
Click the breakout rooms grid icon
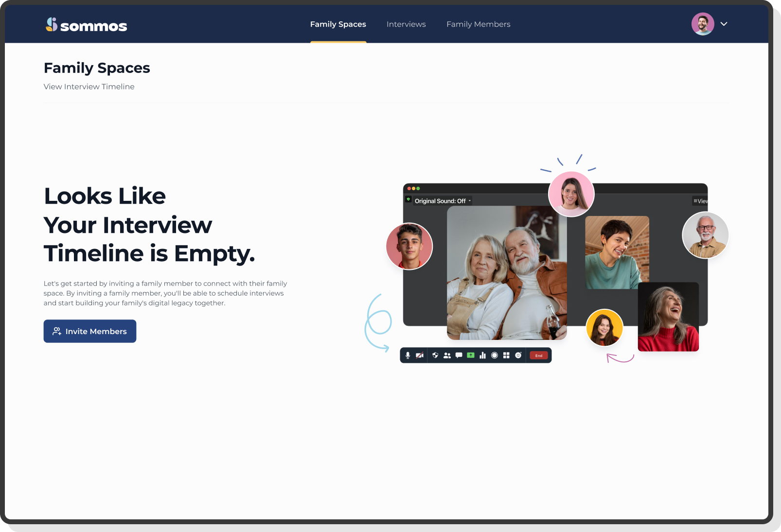(506, 355)
